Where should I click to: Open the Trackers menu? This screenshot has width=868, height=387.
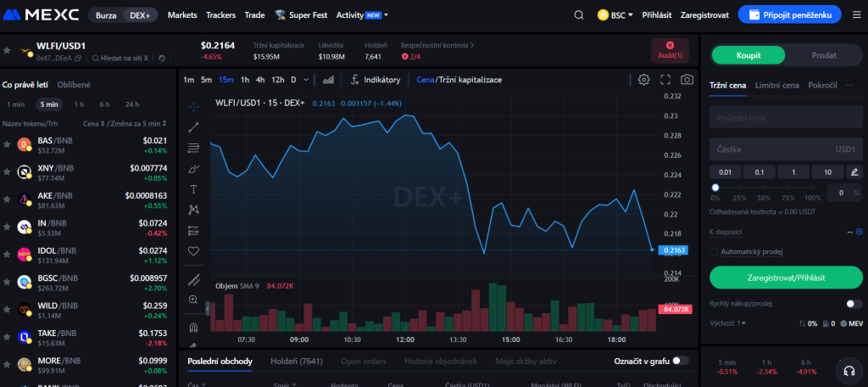coord(221,15)
